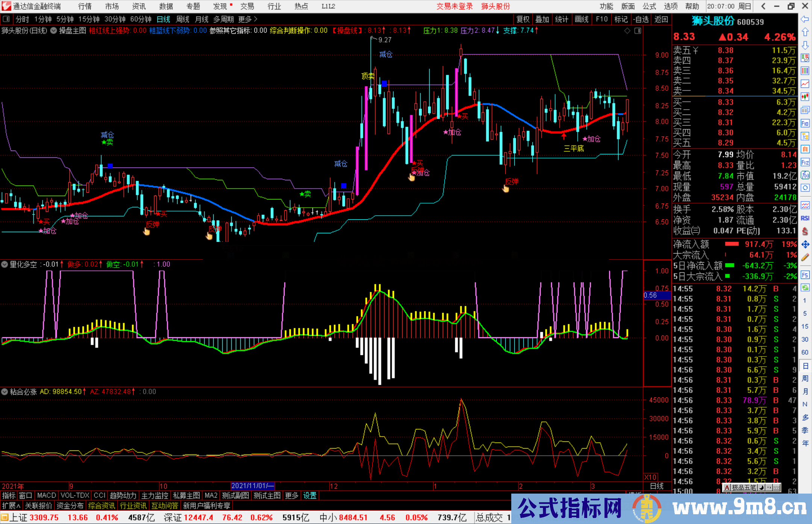Click the 2021/11/01 date marker on timeline
The width and height of the screenshot is (812, 524).
[x=253, y=486]
